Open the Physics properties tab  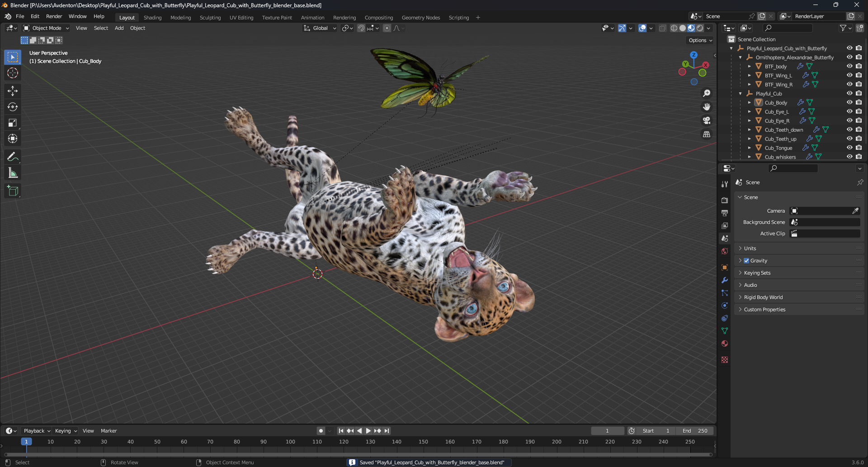point(725,305)
